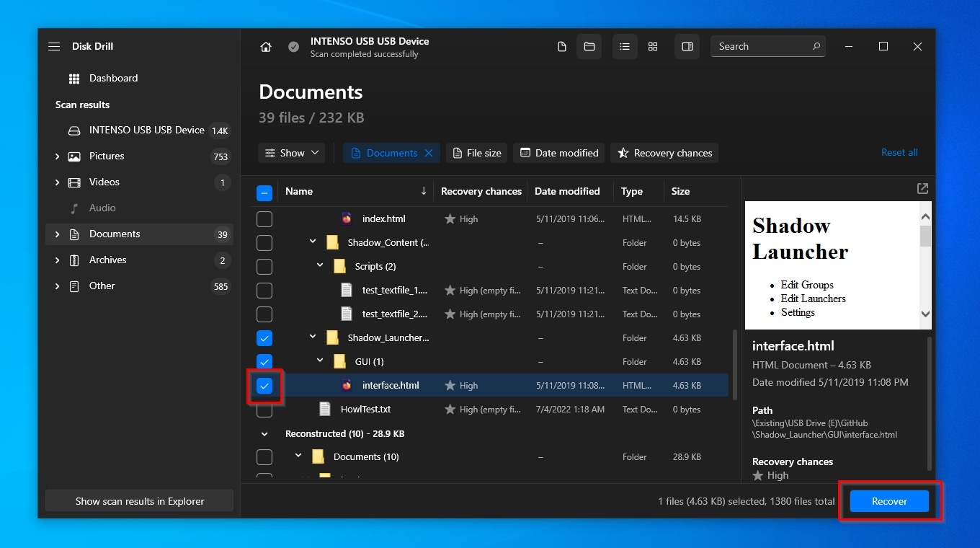Screen dimensions: 980x548
Task: Expand the Videos category in sidebar
Action: 58,182
